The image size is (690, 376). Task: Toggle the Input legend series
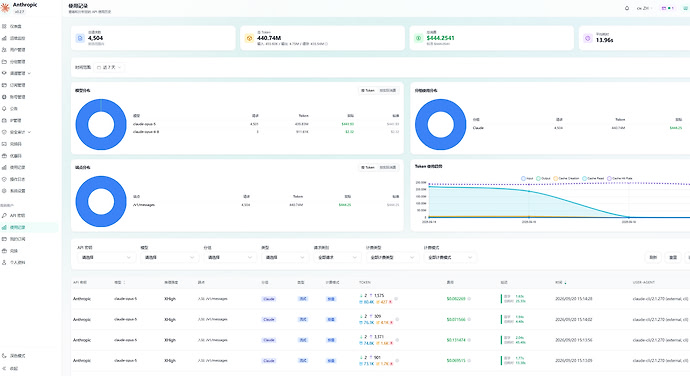(527, 178)
